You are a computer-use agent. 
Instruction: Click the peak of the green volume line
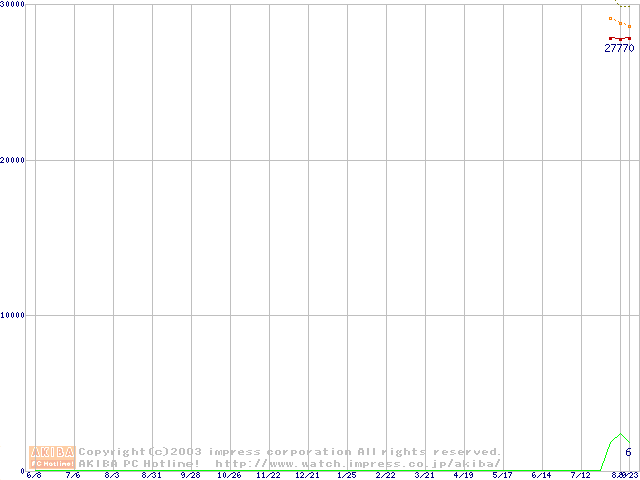(x=620, y=434)
